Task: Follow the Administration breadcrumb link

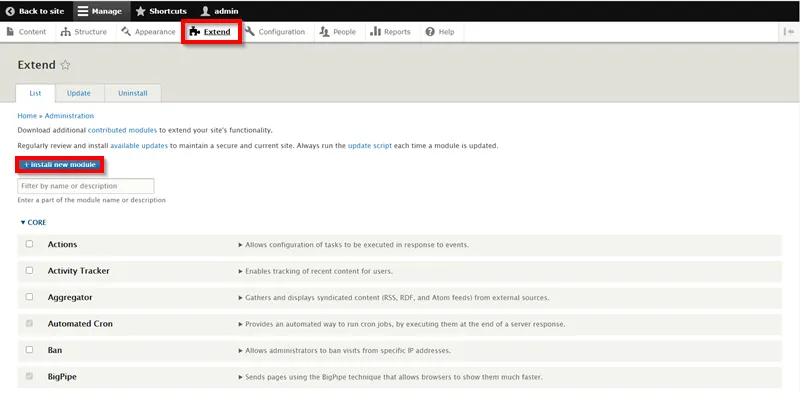Action: coord(69,116)
